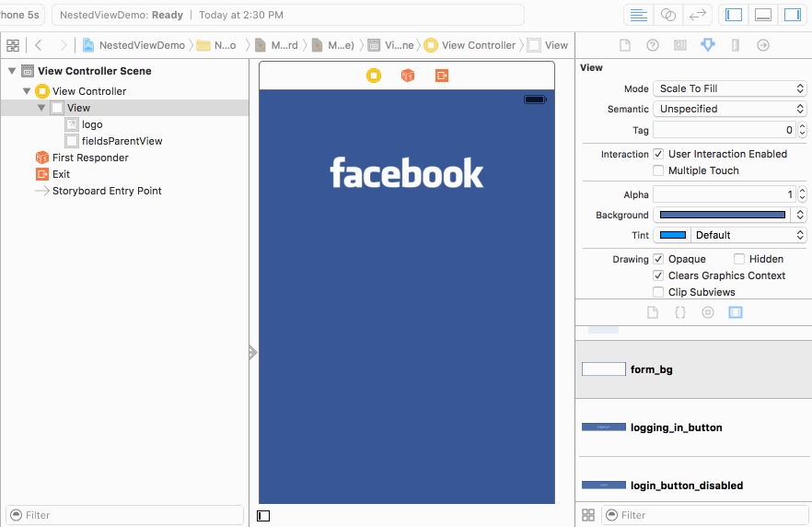Click the First Responder cube on canvas

click(408, 76)
